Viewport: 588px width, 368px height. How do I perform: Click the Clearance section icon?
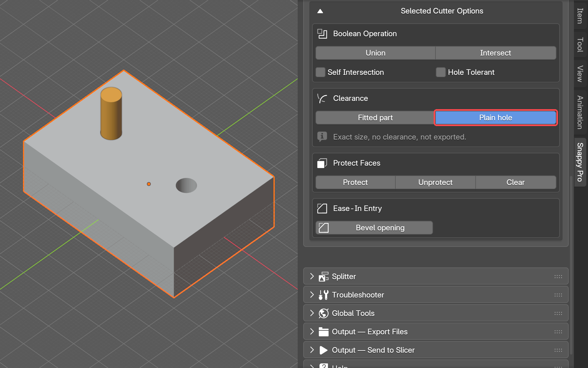click(322, 98)
